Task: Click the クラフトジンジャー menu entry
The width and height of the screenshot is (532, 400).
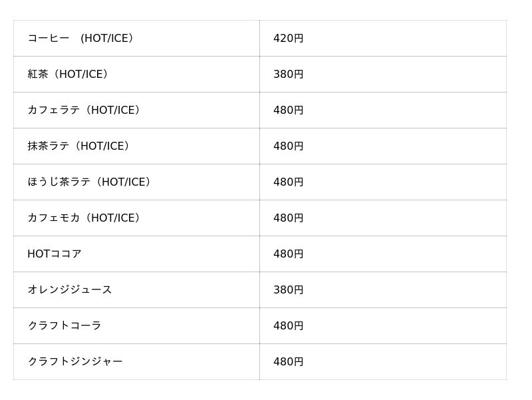Action: pos(75,362)
